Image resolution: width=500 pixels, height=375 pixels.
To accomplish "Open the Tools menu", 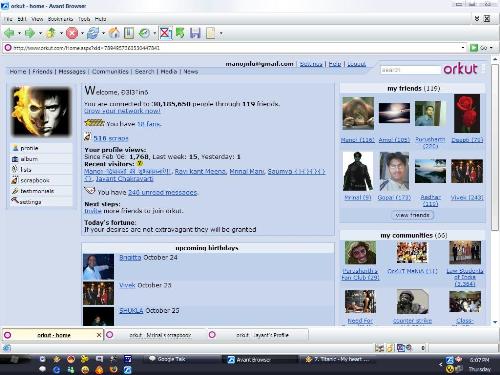I will coord(84,19).
